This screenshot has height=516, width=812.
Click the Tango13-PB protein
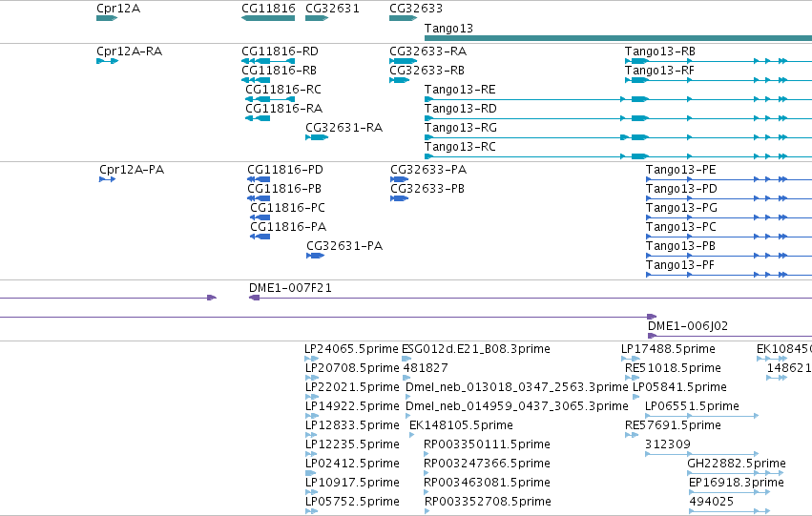click(729, 257)
